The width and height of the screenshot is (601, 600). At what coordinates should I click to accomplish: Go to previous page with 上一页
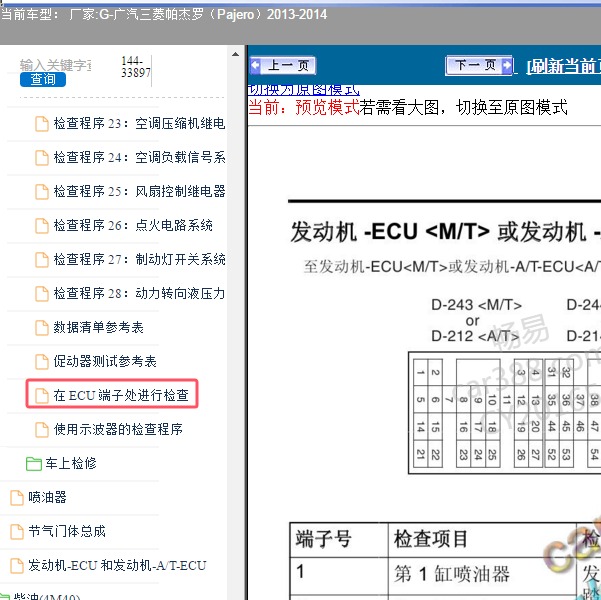point(282,66)
